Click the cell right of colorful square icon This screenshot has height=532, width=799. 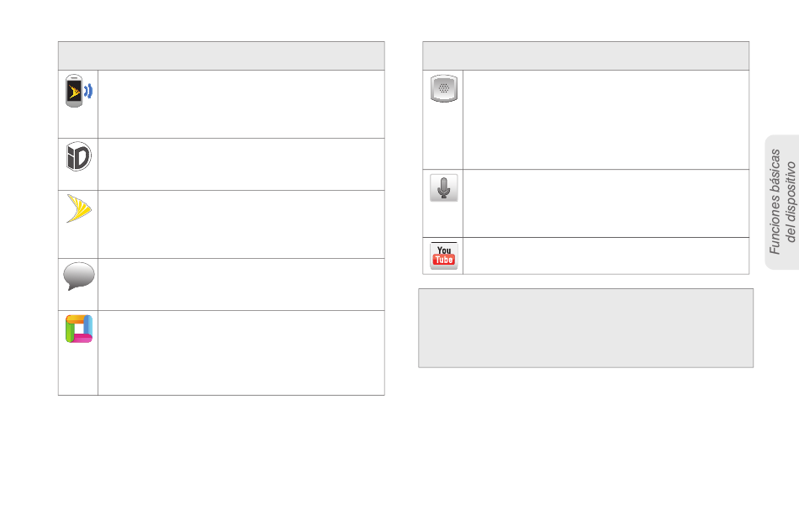(241, 353)
